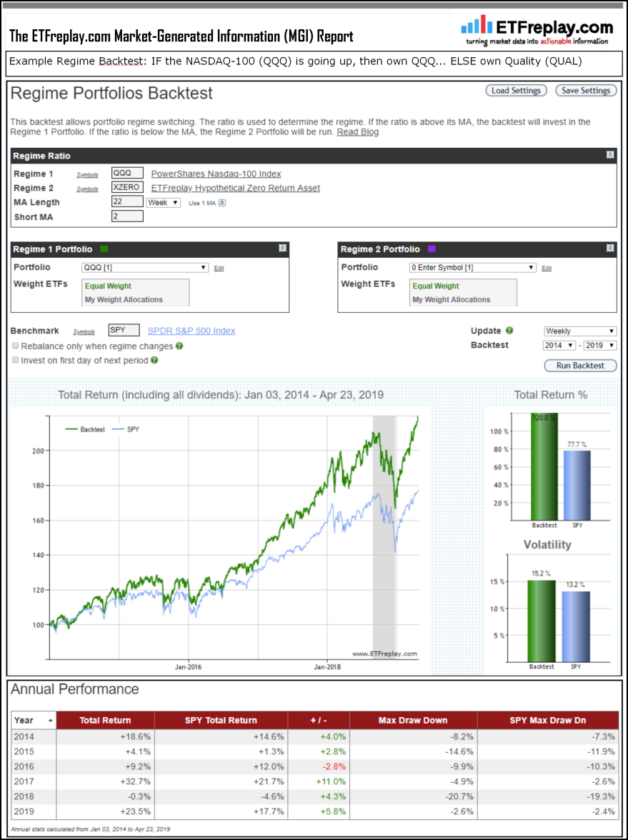Sort by the + / - column header
Screen dimensions: 628x840
(x=319, y=721)
